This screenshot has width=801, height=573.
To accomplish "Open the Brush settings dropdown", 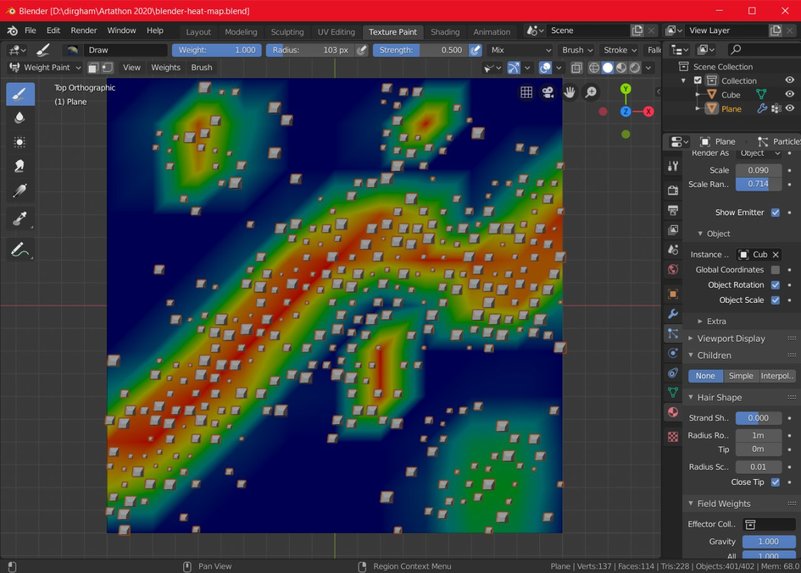I will tap(577, 50).
